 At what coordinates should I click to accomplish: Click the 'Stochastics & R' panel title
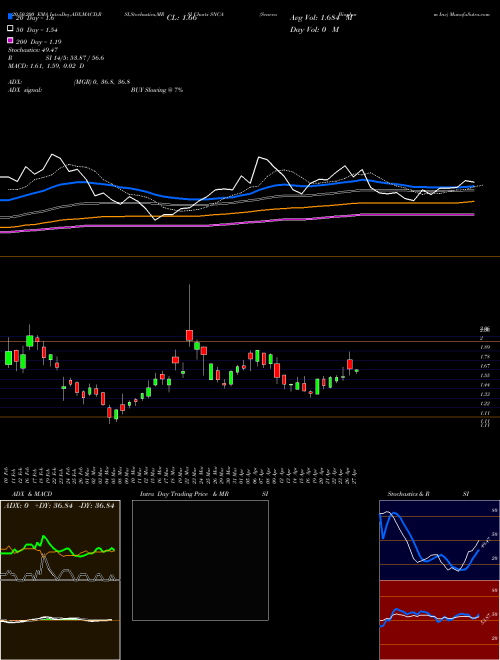(x=409, y=494)
